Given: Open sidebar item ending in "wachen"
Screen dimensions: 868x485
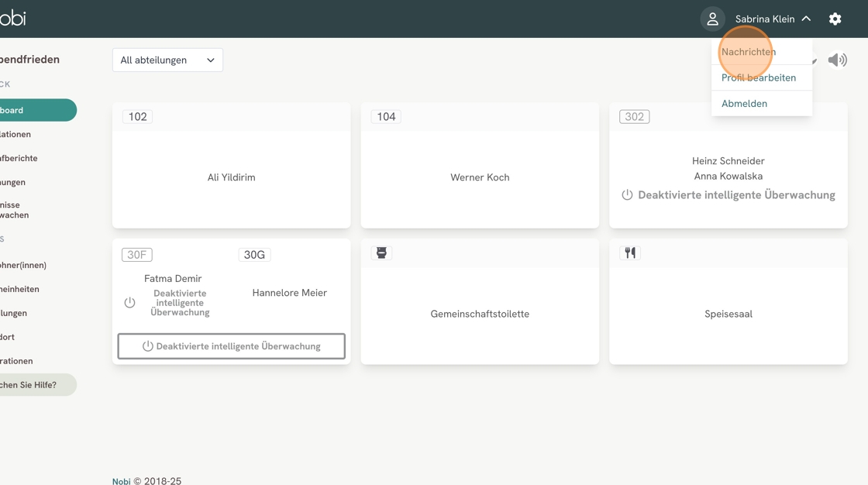Looking at the screenshot, I should pyautogui.click(x=15, y=210).
